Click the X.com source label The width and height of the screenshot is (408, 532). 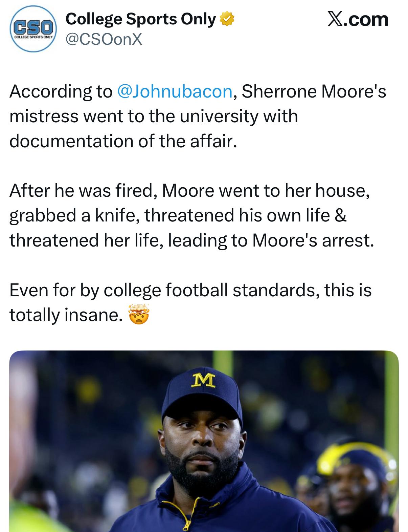358,20
